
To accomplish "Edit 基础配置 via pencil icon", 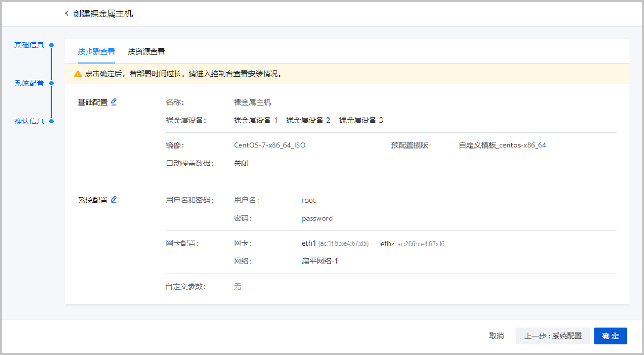I will click(114, 102).
